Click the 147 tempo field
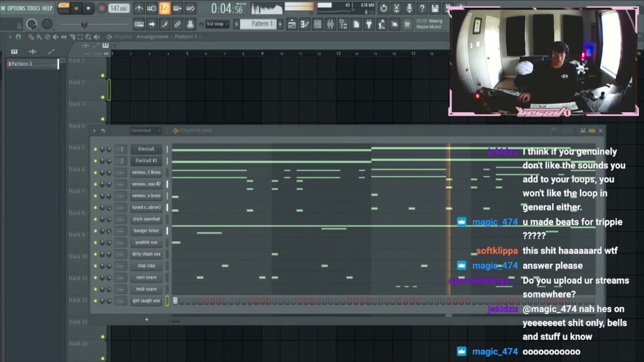Viewport: 644px width, 362px height. (x=119, y=9)
